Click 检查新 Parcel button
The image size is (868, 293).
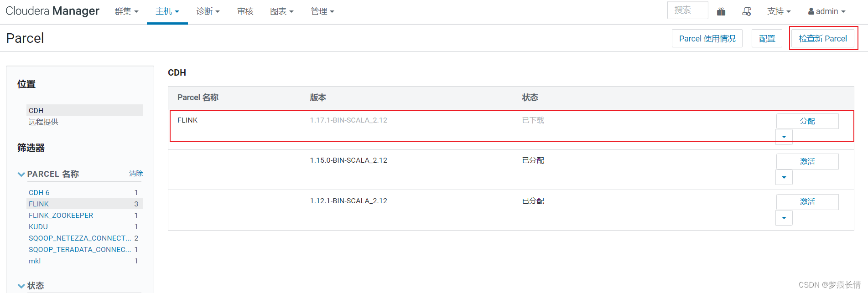point(823,38)
